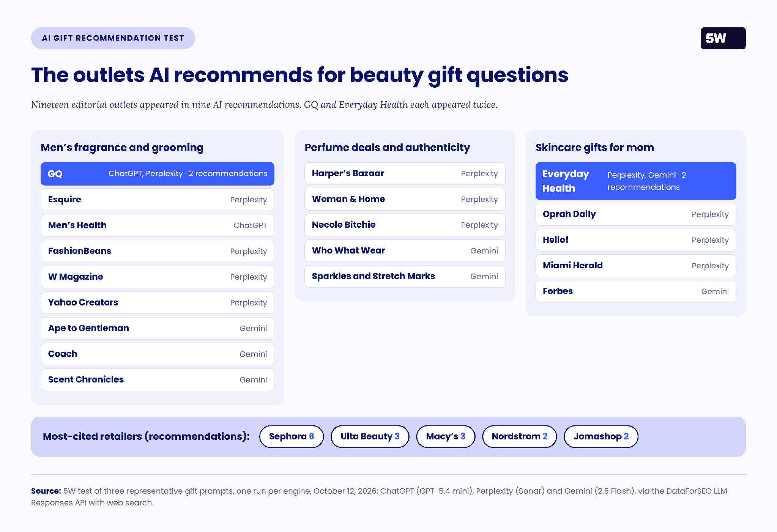The height and width of the screenshot is (532, 777).
Task: Click the 5W logo badge
Action: click(723, 38)
